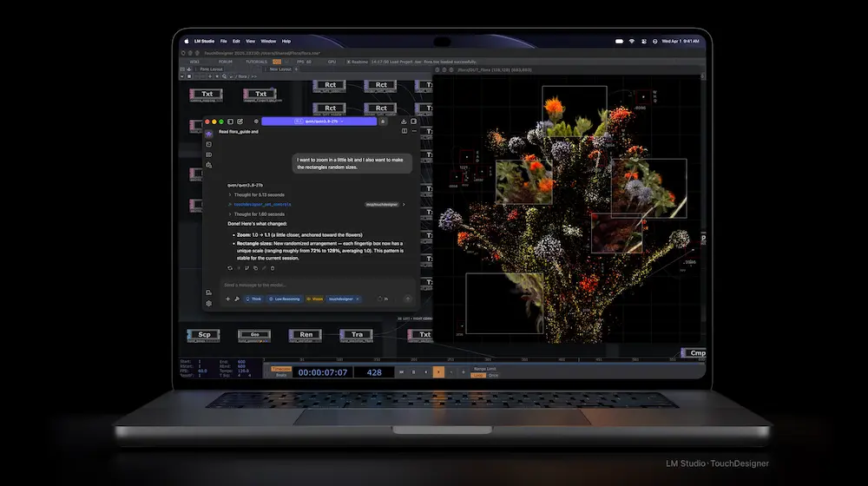The width and height of the screenshot is (868, 486).
Task: Click the highlighted play button in timeline
Action: (438, 372)
